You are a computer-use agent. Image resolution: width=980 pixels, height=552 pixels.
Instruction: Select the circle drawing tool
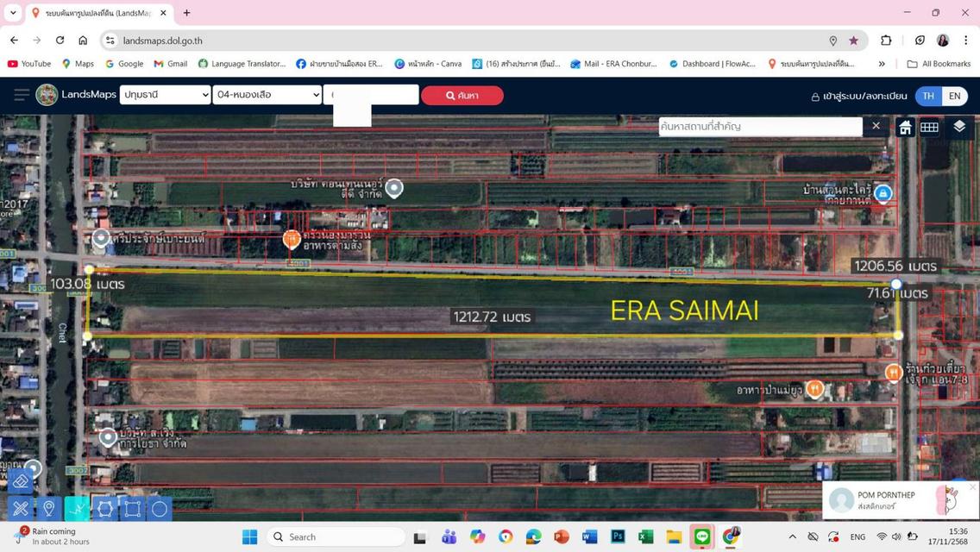click(159, 509)
